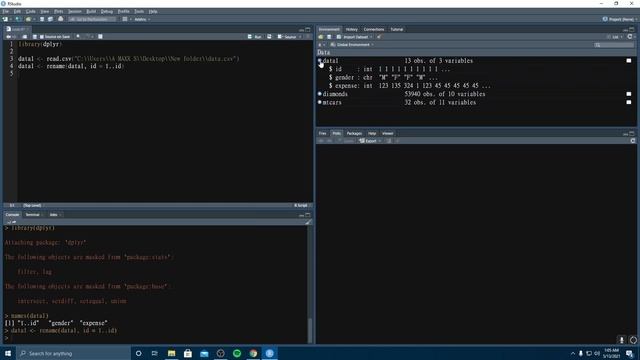
Task: Click the Show in New Window editor icon
Action: point(25,37)
